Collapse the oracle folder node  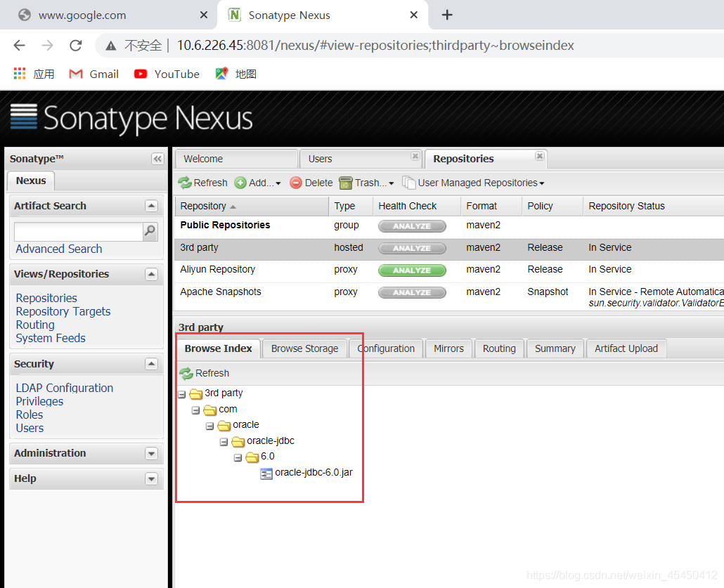click(x=209, y=426)
